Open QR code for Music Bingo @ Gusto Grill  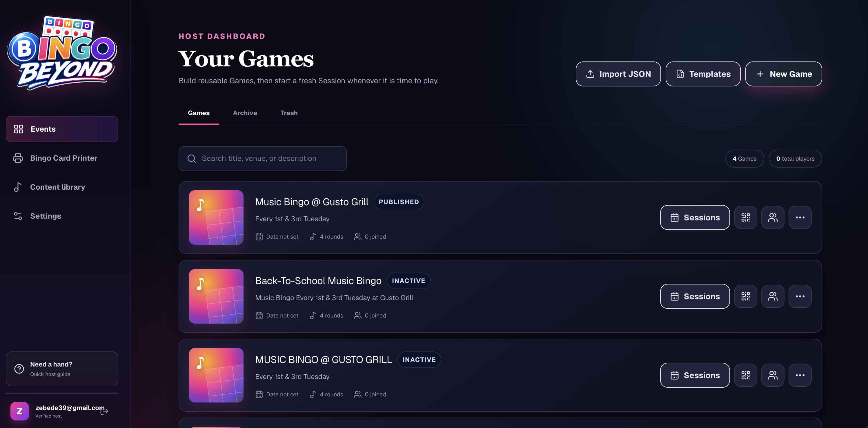pyautogui.click(x=745, y=217)
